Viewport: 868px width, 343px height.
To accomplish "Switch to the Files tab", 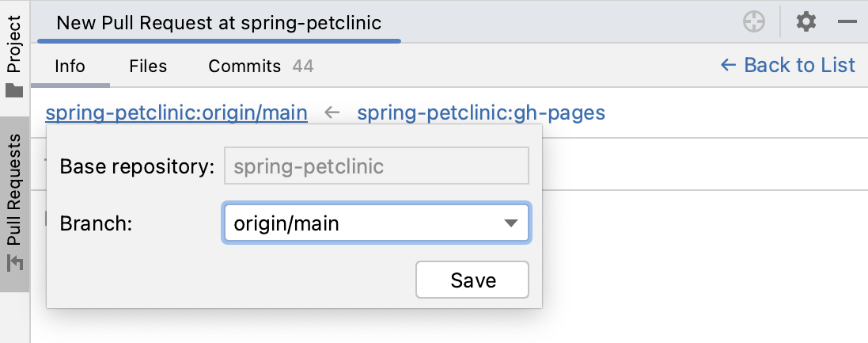I will [148, 66].
